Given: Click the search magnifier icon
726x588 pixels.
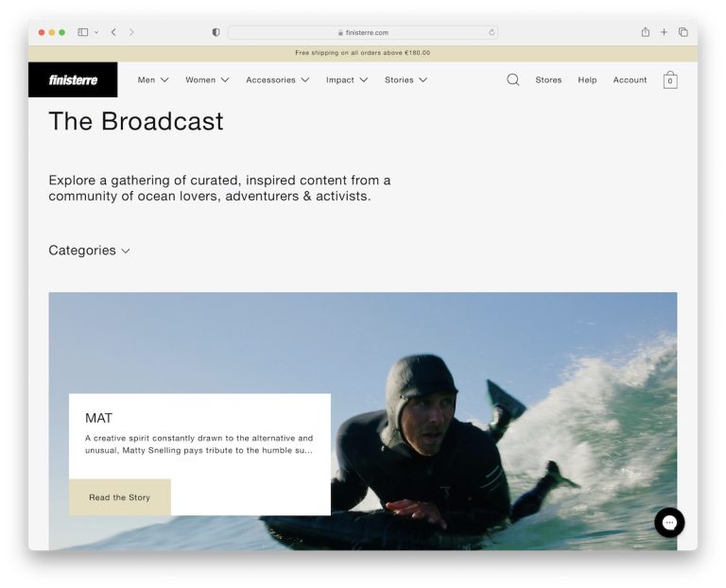Looking at the screenshot, I should pyautogui.click(x=512, y=80).
